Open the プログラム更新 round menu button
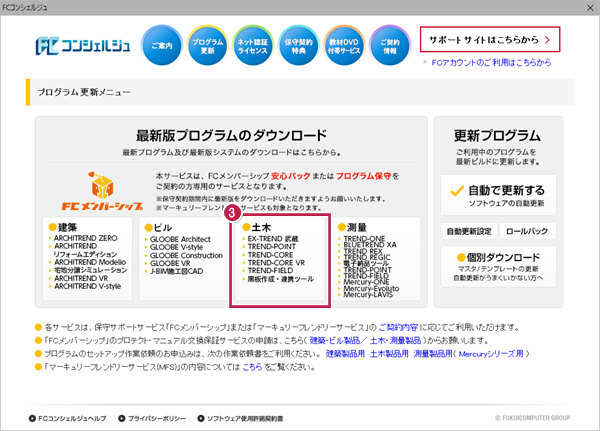Viewport: 600px width, 431px height. point(207,46)
